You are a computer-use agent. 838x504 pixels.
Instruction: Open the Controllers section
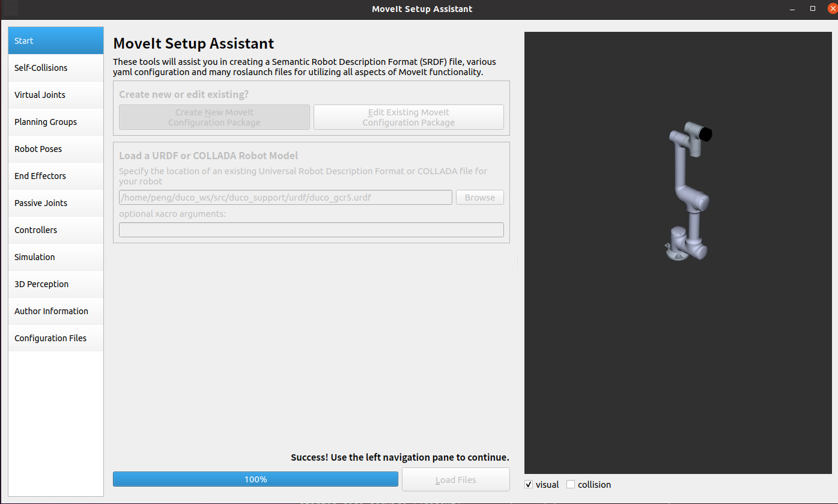[56, 230]
